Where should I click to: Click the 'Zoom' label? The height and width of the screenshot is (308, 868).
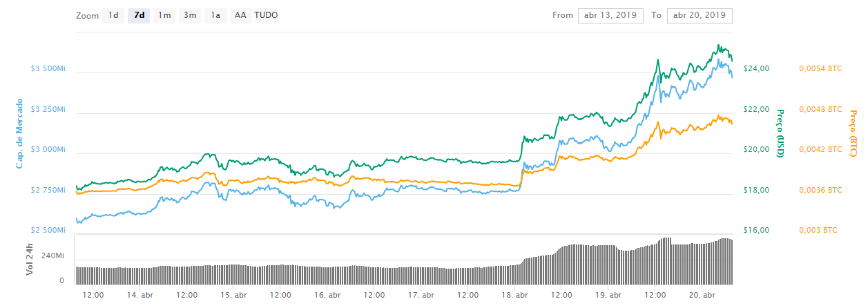(x=87, y=15)
